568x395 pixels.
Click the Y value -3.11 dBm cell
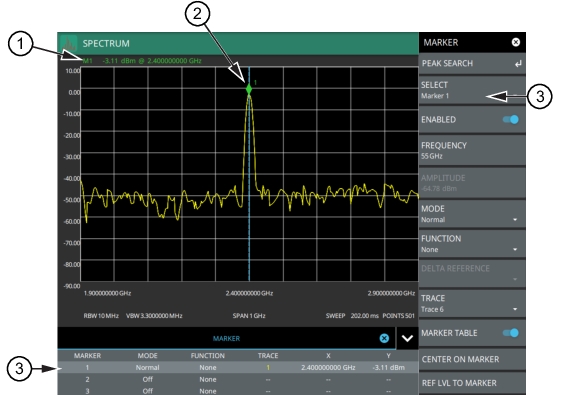click(389, 367)
